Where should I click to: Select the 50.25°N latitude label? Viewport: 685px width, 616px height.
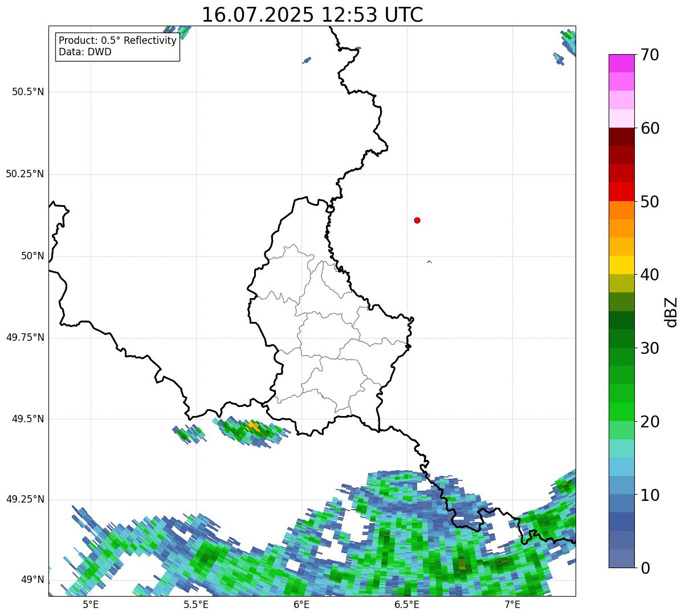click(25, 174)
